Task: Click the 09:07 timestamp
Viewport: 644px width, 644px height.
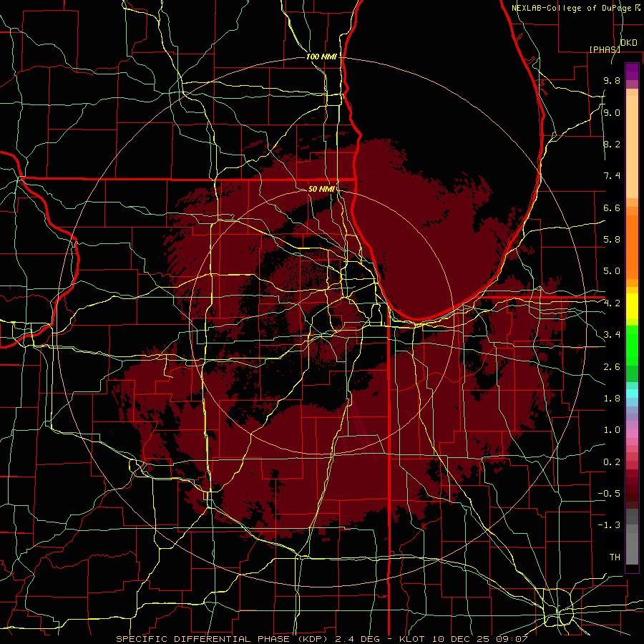Action: [x=512, y=639]
